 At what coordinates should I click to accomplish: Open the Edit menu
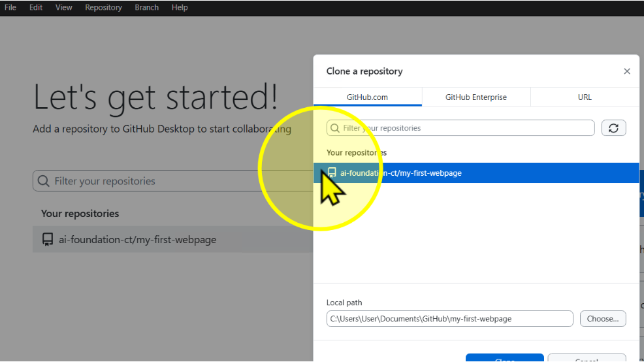click(36, 7)
